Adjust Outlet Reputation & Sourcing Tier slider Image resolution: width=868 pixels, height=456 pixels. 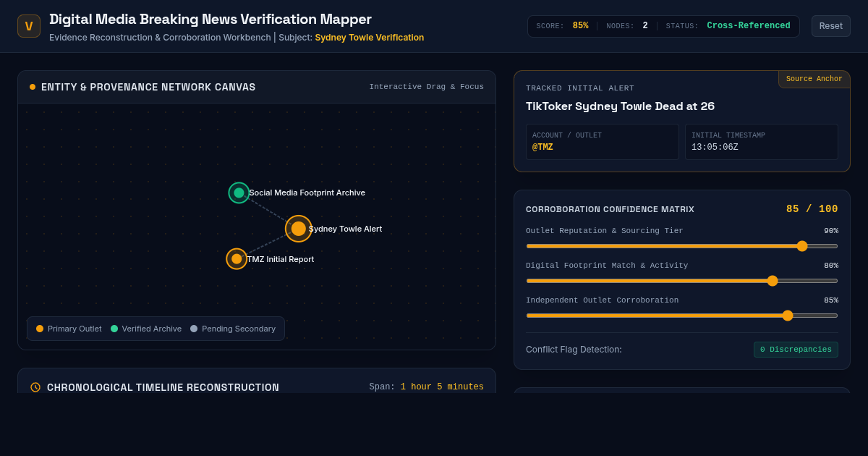(x=682, y=246)
